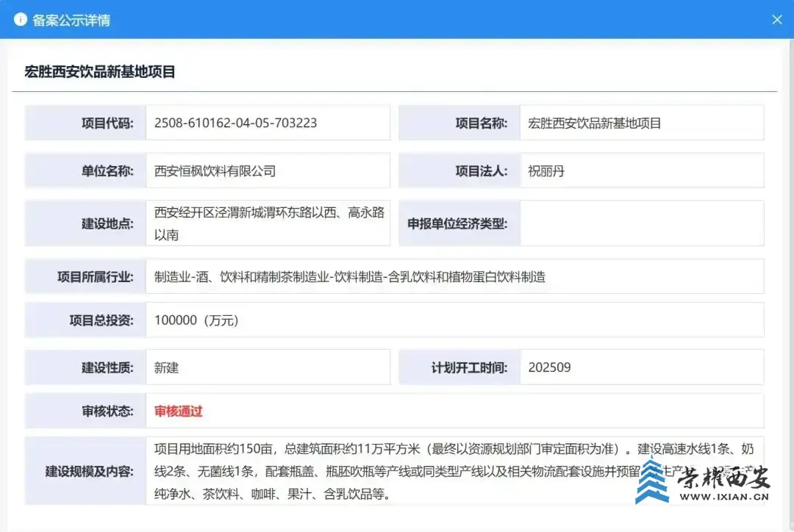The height and width of the screenshot is (532, 794).
Task: Select the construction address starting 西安经开区泾渭新城
Action: point(269,223)
